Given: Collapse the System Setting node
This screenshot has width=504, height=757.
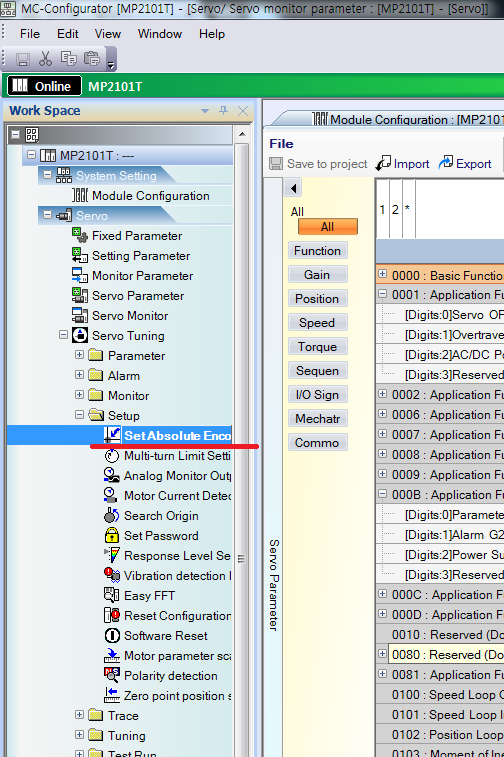Looking at the screenshot, I should pos(47,174).
